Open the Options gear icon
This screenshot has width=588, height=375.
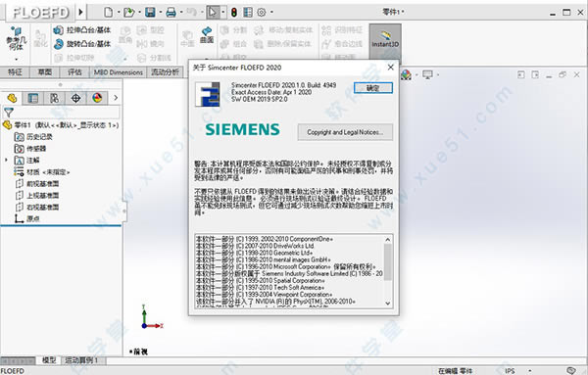point(262,13)
